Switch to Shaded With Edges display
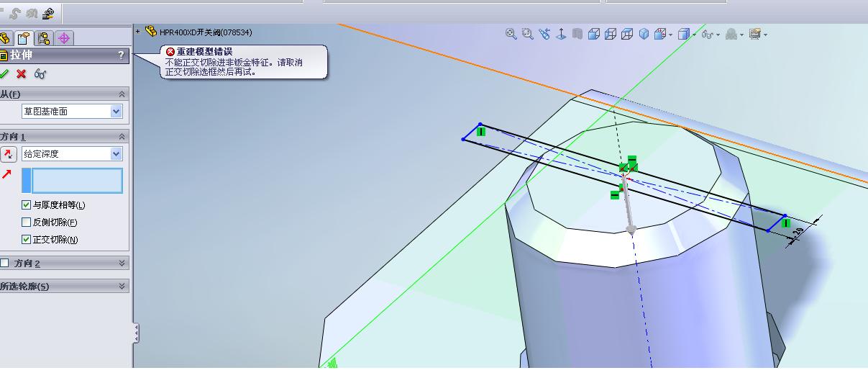This screenshot has width=868, height=378. point(594,34)
